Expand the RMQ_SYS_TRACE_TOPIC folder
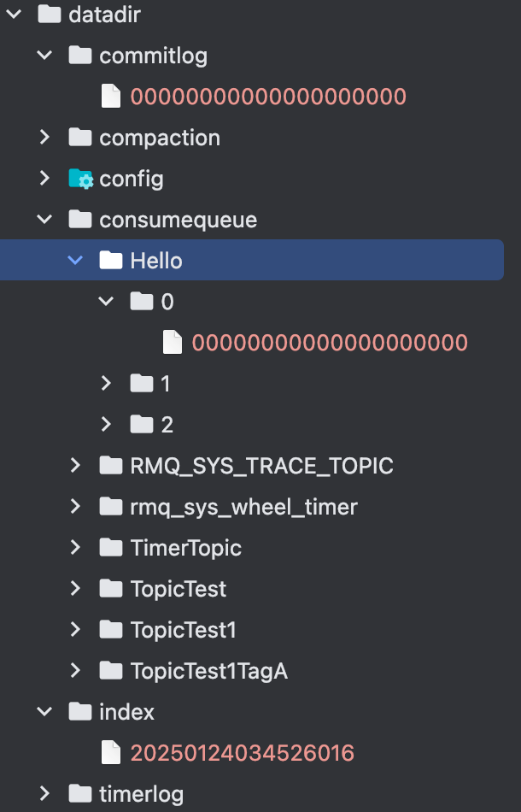The width and height of the screenshot is (521, 812). tap(76, 466)
